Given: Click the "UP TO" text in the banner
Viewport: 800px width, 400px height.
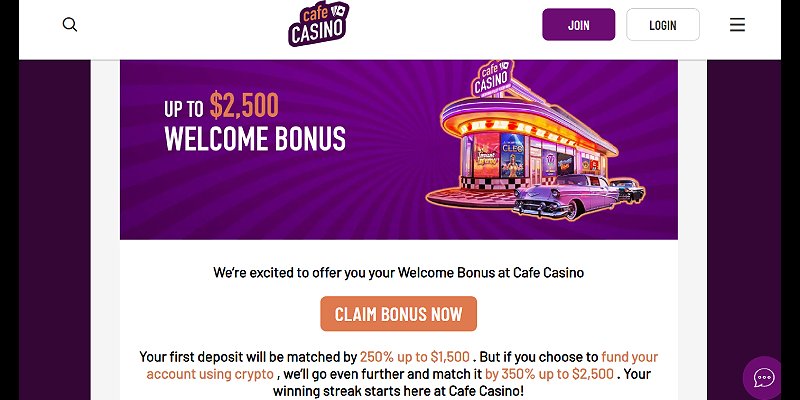Looking at the screenshot, I should [184, 109].
